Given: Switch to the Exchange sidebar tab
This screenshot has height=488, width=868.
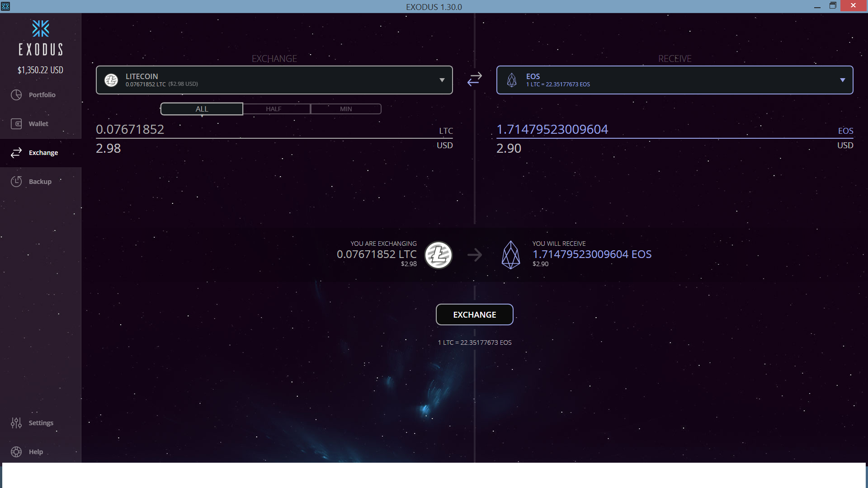Looking at the screenshot, I should [43, 153].
